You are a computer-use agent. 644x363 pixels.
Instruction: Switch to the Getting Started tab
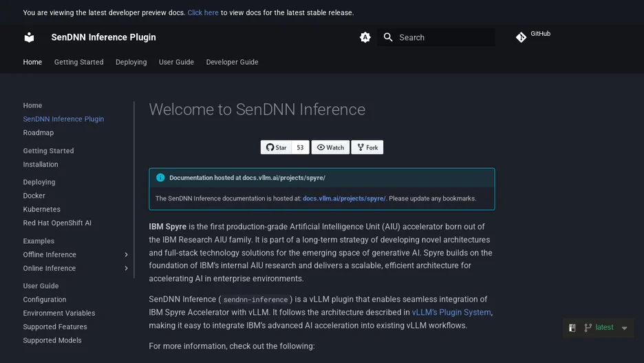click(x=79, y=62)
